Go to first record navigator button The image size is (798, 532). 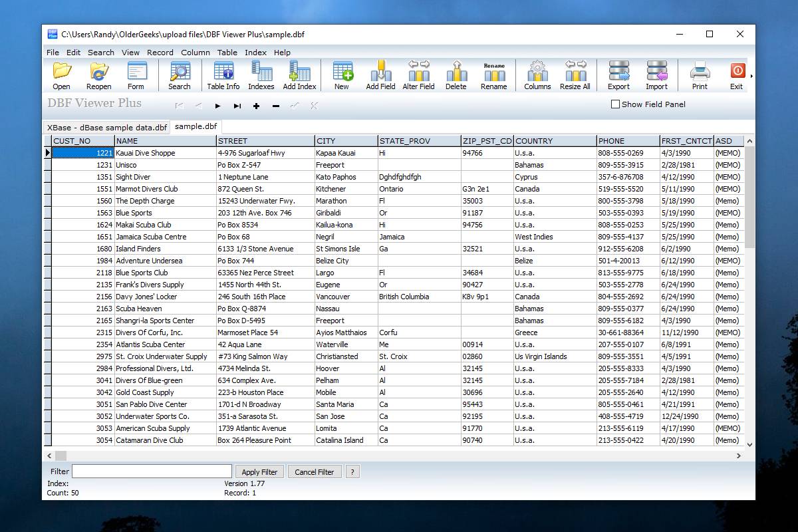(x=179, y=106)
